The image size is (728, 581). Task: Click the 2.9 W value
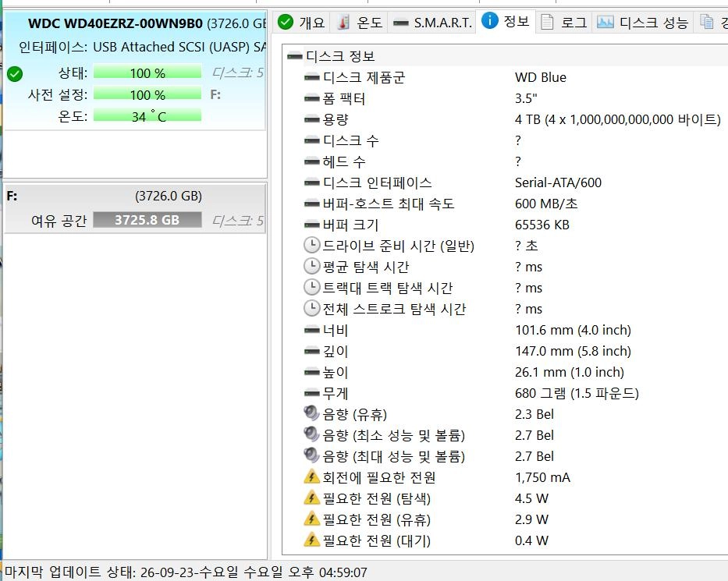point(531,519)
